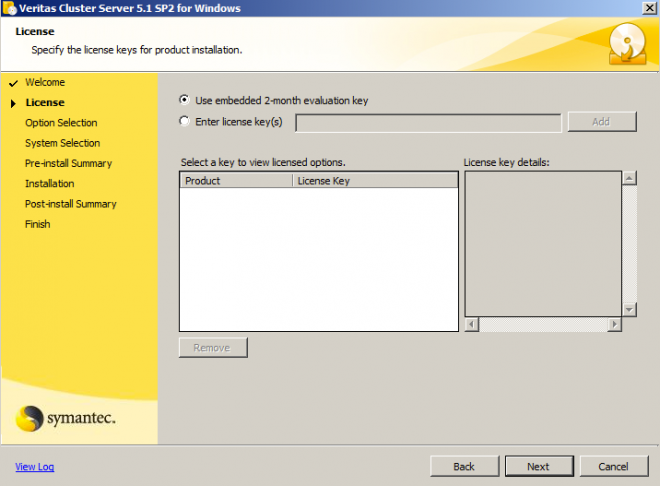Screen dimensions: 660x486
Task: Select System Selection step in sidebar
Action: pos(62,143)
